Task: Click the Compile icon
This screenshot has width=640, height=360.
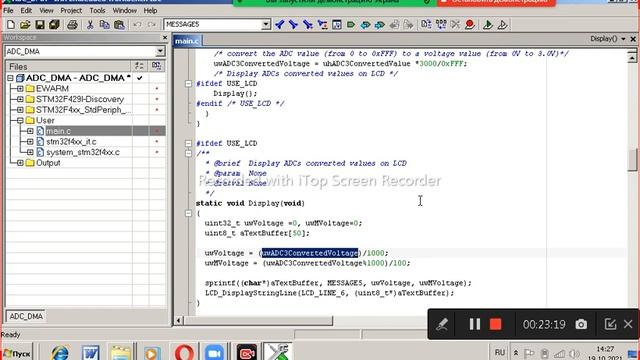Action: click(426, 24)
